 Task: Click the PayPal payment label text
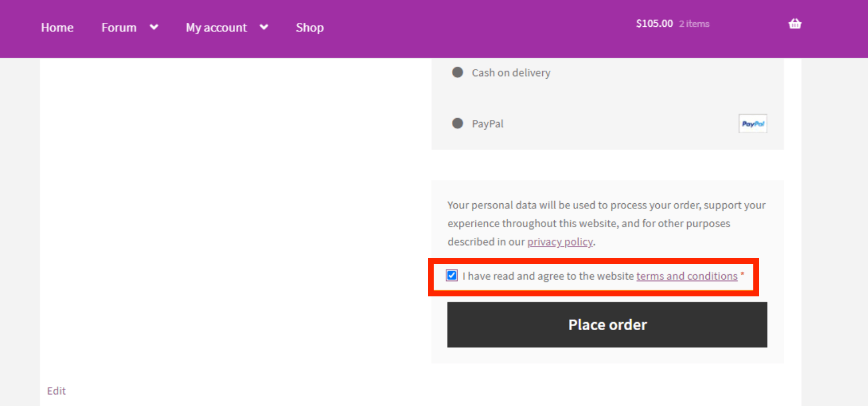tap(487, 123)
